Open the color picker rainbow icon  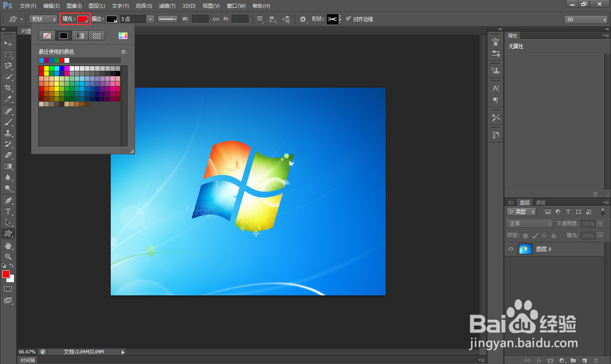(x=123, y=36)
